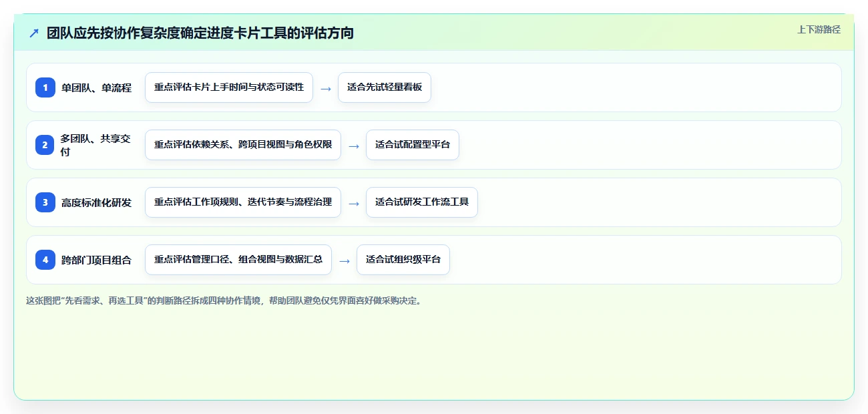The height and width of the screenshot is (414, 868).
Task: Click the 适合试配置型平台 box
Action: [x=413, y=145]
